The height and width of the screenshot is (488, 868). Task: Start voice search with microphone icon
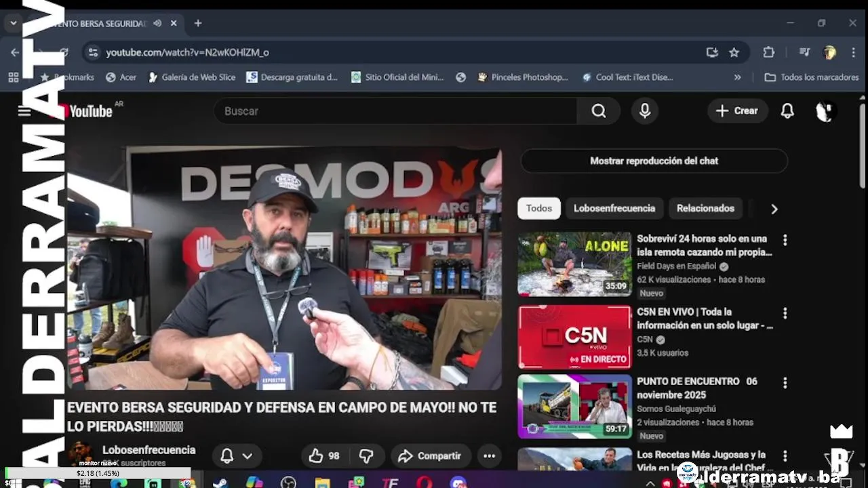point(645,111)
